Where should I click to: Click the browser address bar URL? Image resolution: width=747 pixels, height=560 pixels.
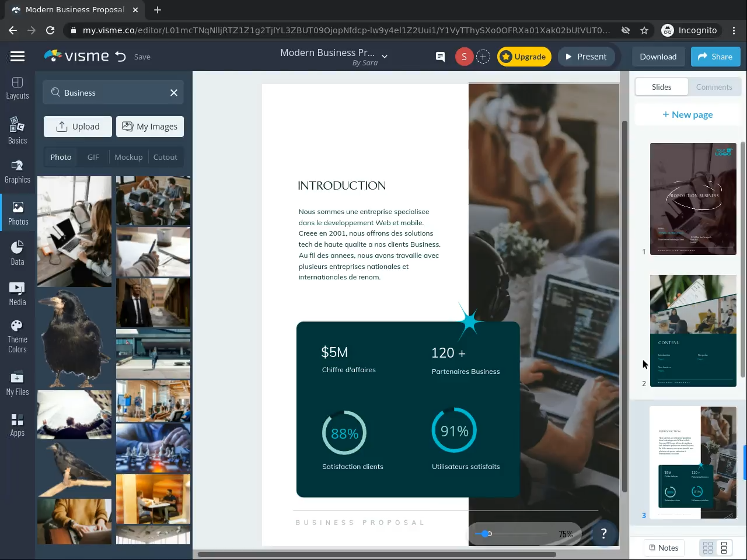coord(347,30)
